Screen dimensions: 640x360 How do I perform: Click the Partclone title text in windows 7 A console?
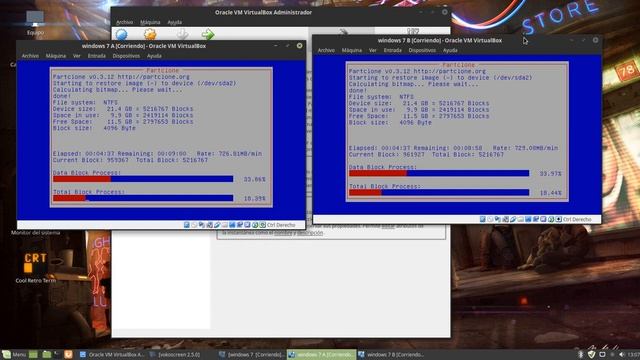point(162,71)
